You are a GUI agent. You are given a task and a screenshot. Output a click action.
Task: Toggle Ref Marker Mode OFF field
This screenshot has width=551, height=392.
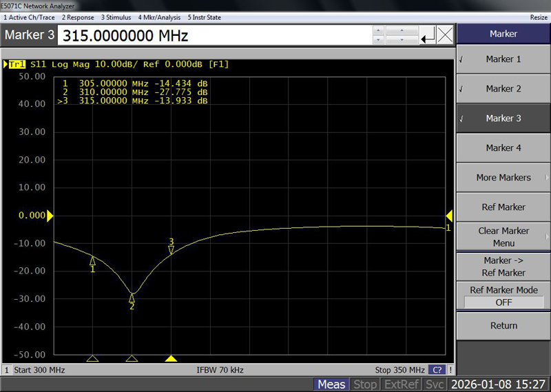pyautogui.click(x=503, y=302)
